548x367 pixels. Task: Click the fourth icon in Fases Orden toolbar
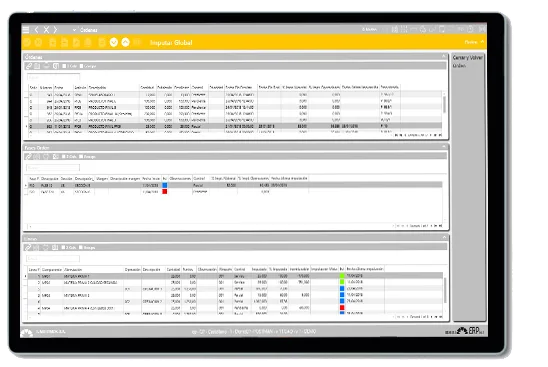point(55,157)
